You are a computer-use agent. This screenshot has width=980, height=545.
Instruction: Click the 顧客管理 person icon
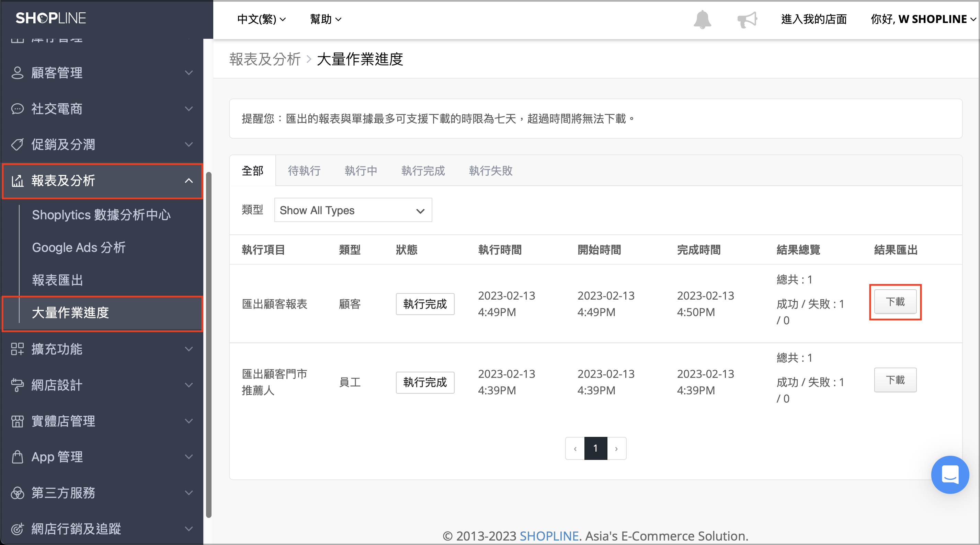click(x=17, y=73)
